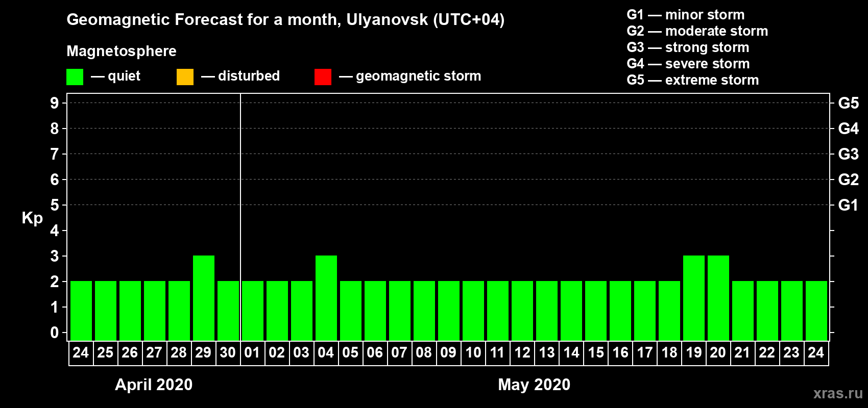868x408 pixels.
Task: Click the date label 22 on the axis
Action: point(767,352)
